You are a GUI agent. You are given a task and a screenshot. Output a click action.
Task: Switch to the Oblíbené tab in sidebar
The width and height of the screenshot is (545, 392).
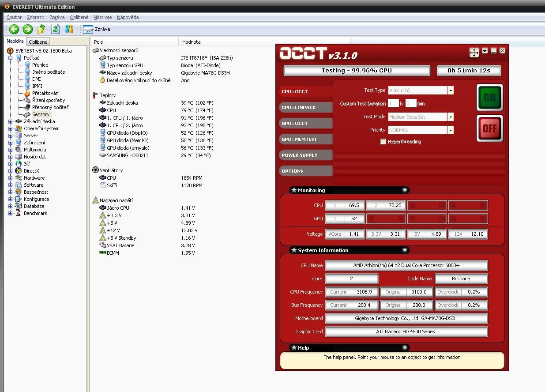(x=38, y=42)
